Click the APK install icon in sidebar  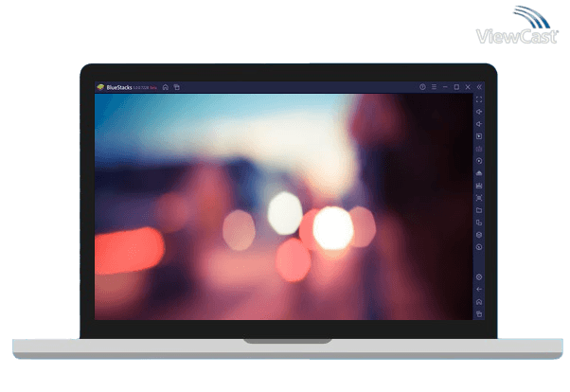pyautogui.click(x=479, y=186)
